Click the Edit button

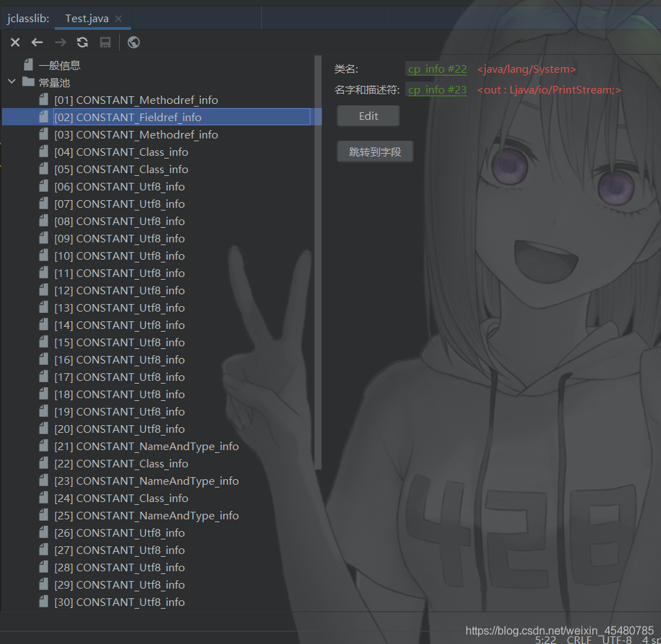click(x=368, y=116)
